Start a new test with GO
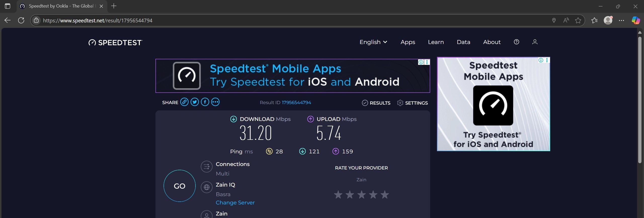Viewport: 644px width, 218px height. click(x=180, y=186)
